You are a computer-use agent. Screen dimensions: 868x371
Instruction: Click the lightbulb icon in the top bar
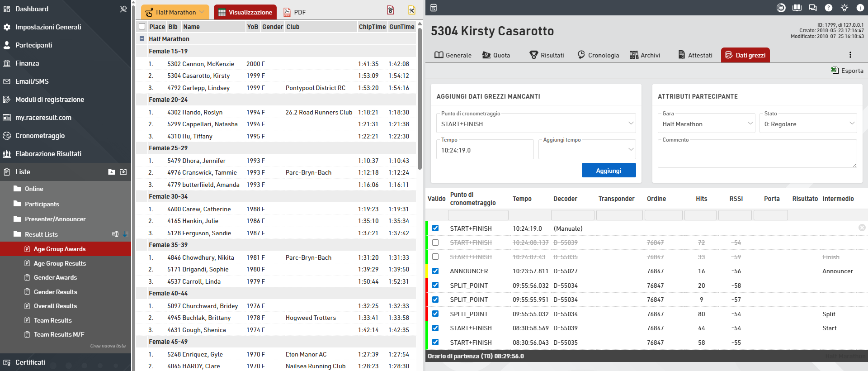click(844, 8)
